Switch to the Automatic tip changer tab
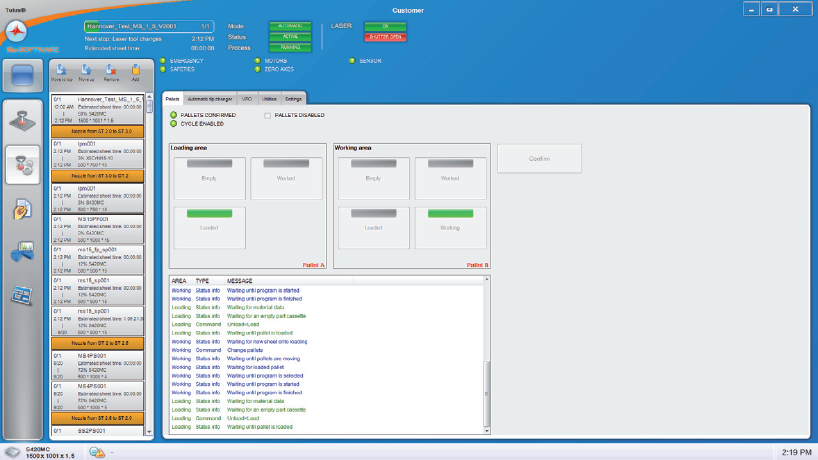The image size is (818, 460). (x=210, y=99)
